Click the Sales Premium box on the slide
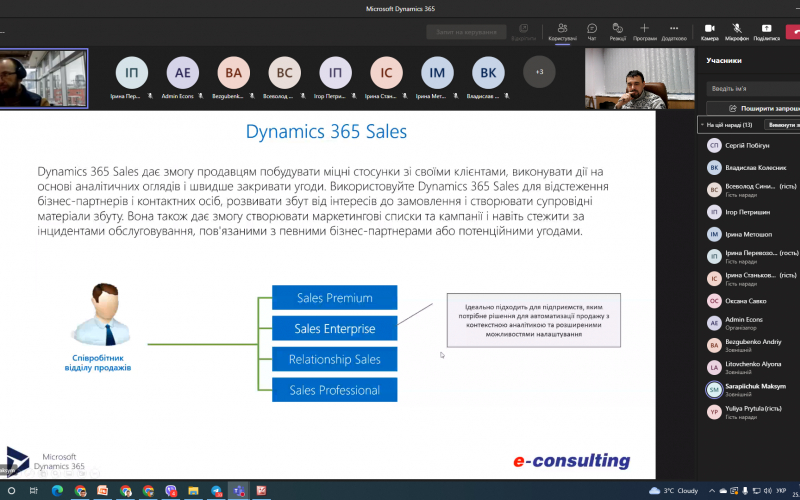This screenshot has width=800, height=500. [x=335, y=297]
